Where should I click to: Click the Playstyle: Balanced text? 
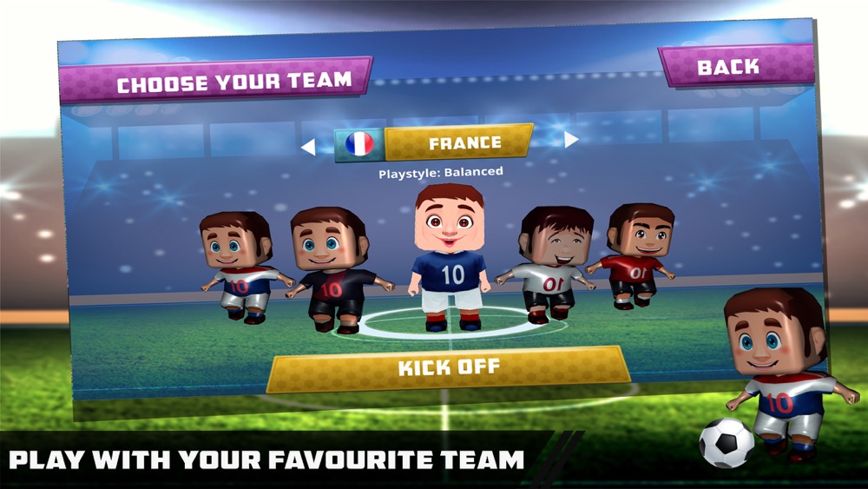pos(441,172)
